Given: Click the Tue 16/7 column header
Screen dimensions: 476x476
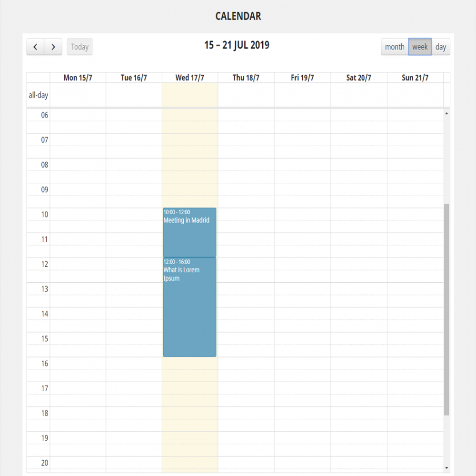Looking at the screenshot, I should click(134, 78).
